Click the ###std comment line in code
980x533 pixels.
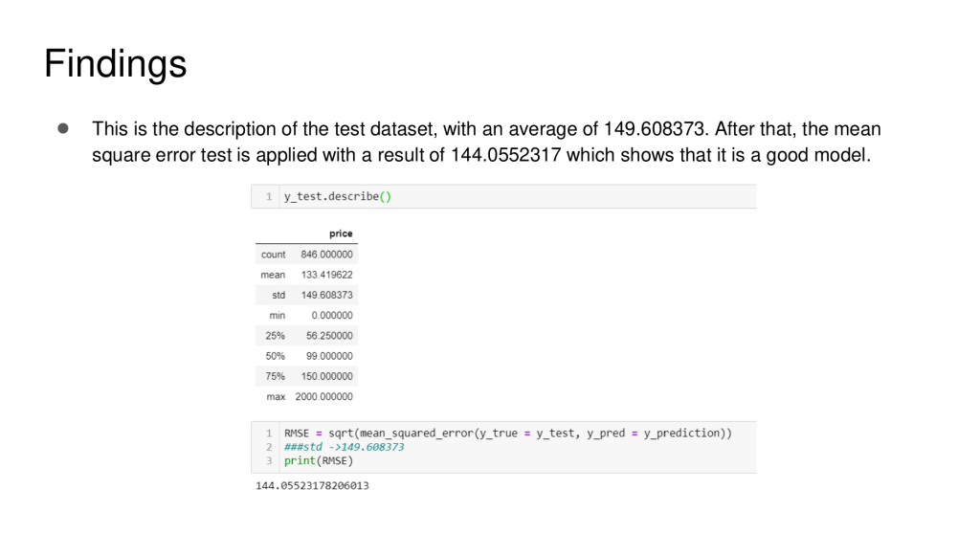click(x=345, y=447)
